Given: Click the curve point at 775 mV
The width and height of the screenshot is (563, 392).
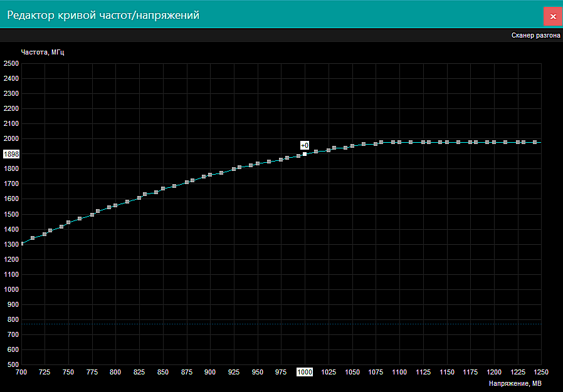Looking at the screenshot, I should coord(92,215).
